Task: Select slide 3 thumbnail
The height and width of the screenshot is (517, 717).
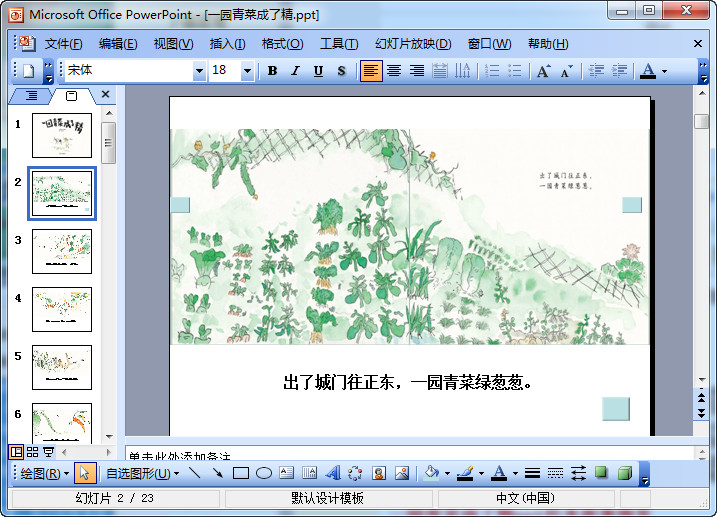Action: [x=62, y=251]
